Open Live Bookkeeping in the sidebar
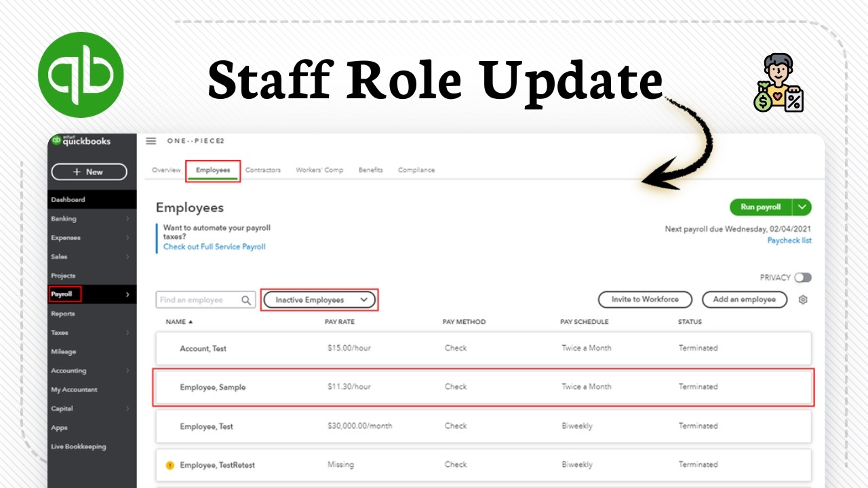This screenshot has height=488, width=868. (x=79, y=447)
